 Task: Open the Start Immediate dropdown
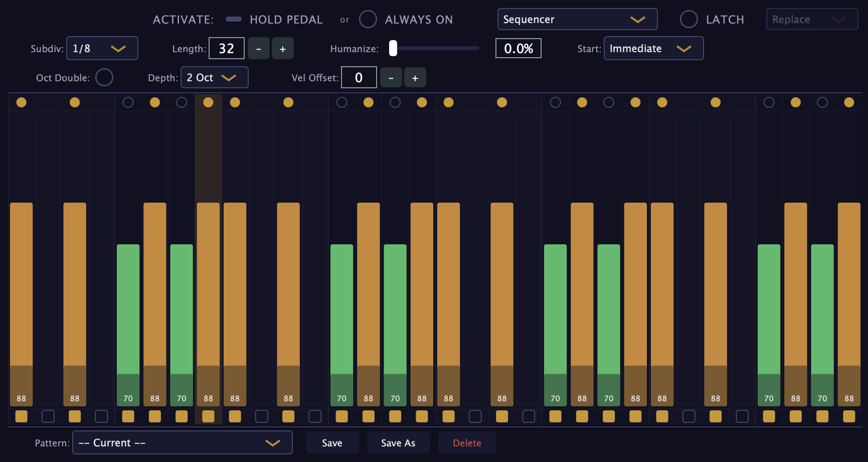pyautogui.click(x=654, y=49)
